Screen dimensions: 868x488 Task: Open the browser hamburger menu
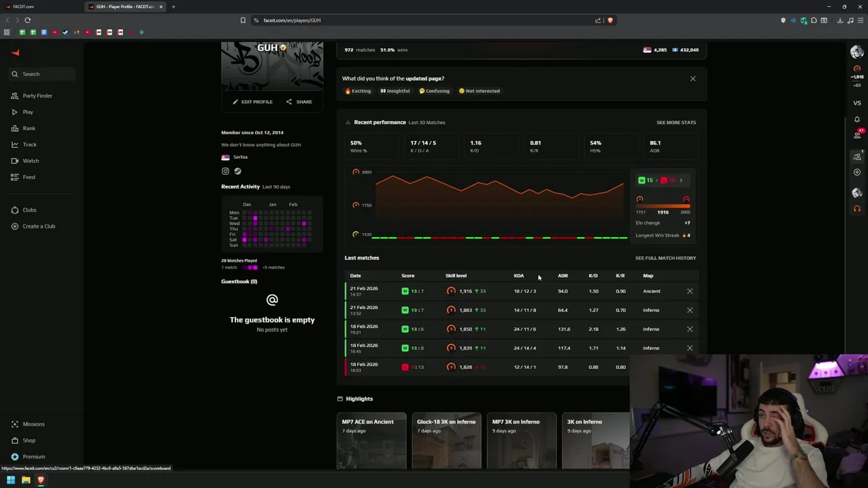click(x=861, y=20)
